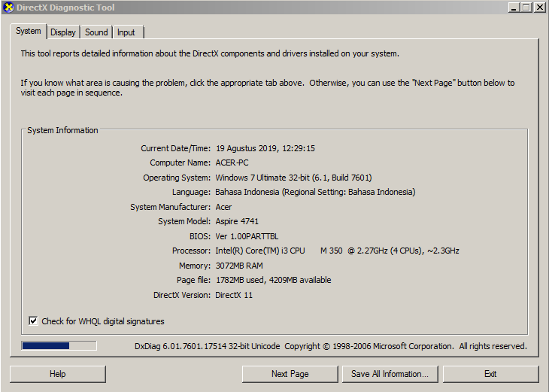The width and height of the screenshot is (549, 392).
Task: Toggle Check for WHQL digital signatures checkbox
Action: (x=33, y=321)
